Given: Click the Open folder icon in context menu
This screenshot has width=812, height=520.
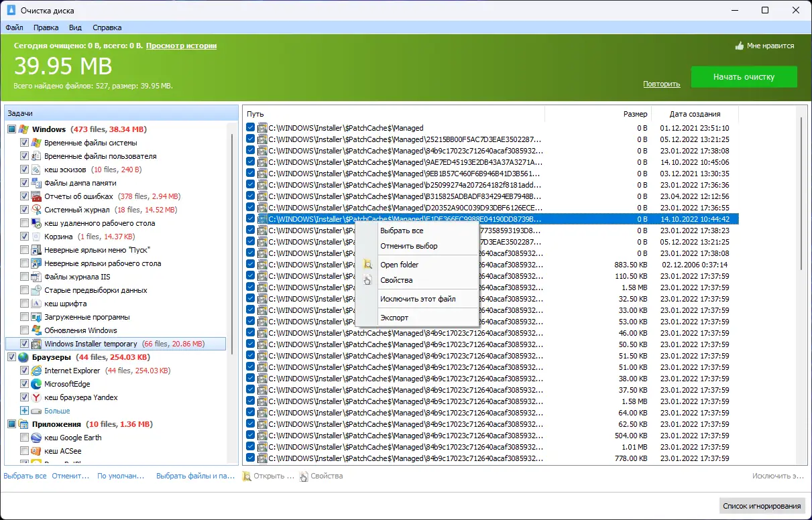Looking at the screenshot, I should click(367, 265).
